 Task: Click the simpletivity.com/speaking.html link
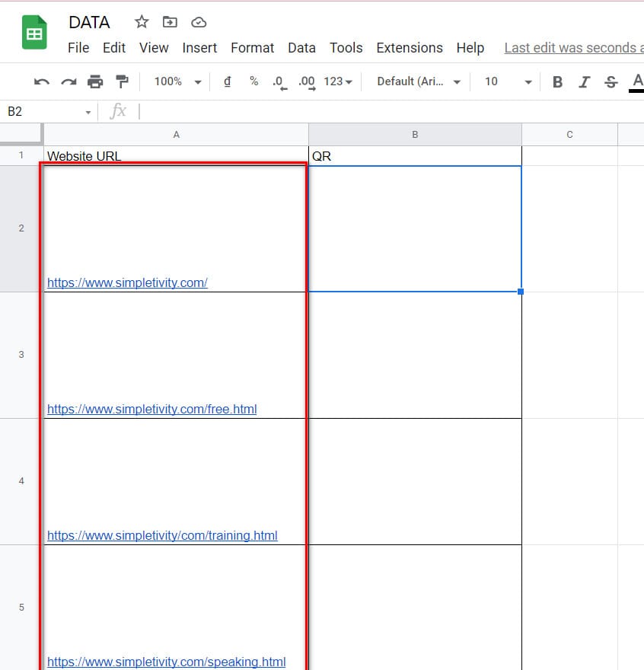pyautogui.click(x=166, y=662)
